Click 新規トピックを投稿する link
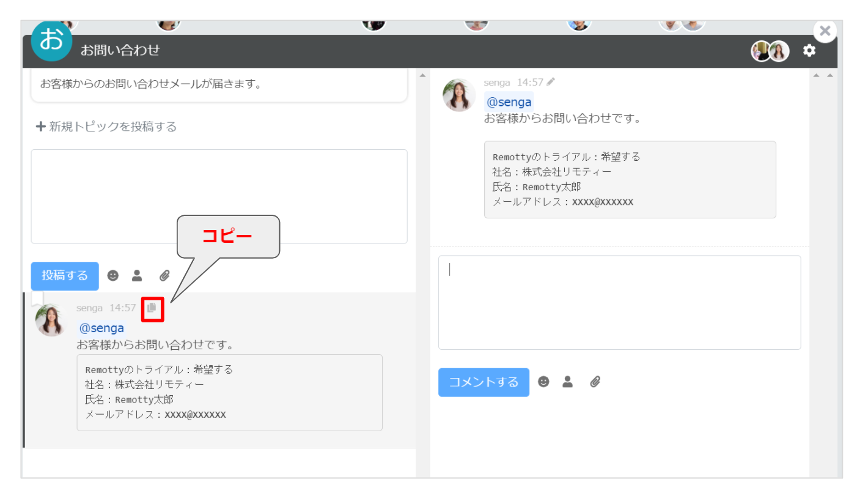This screenshot has height=504, width=868. coord(106,127)
